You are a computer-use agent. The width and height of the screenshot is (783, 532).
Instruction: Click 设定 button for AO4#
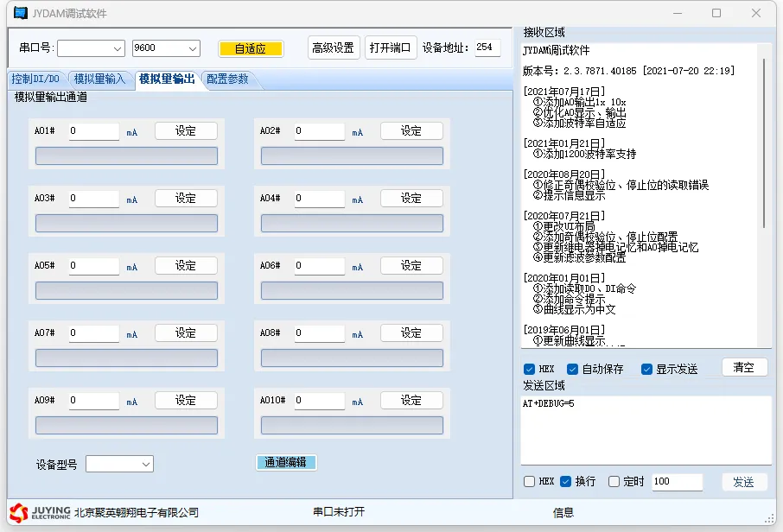click(x=411, y=198)
